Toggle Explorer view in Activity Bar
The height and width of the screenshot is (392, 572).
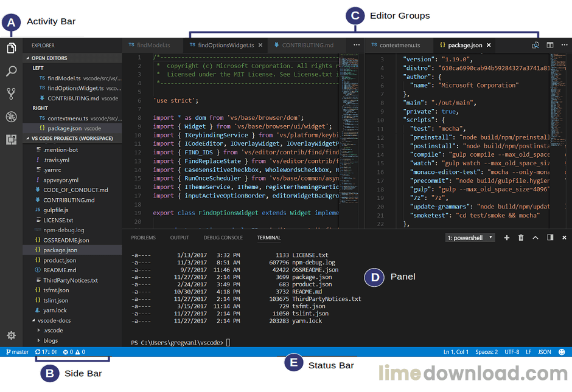11,49
